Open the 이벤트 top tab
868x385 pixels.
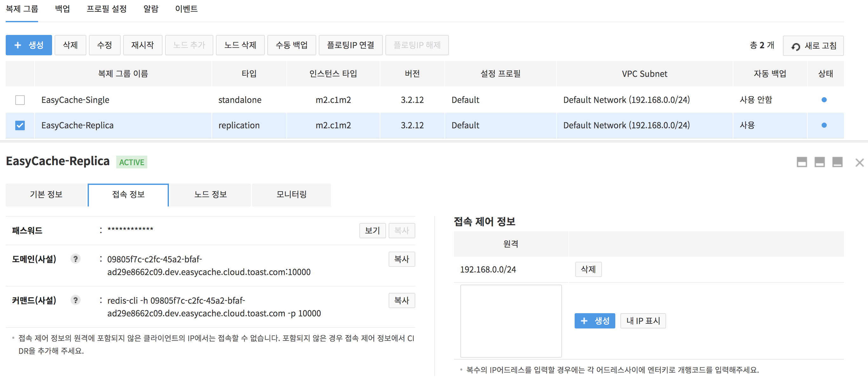point(186,9)
